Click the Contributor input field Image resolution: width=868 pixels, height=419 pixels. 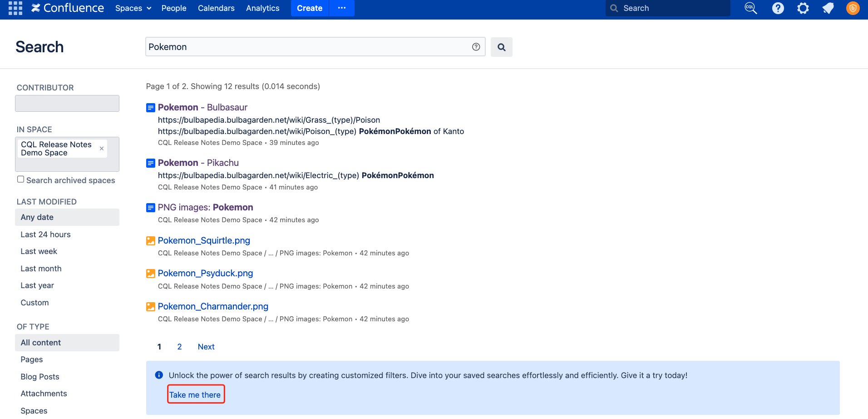pos(67,104)
